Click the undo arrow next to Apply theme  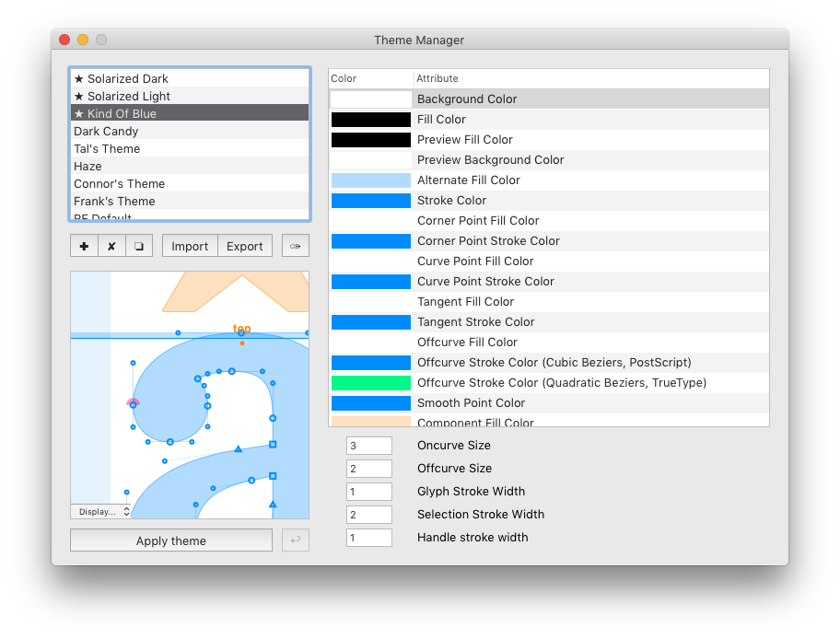pos(296,540)
